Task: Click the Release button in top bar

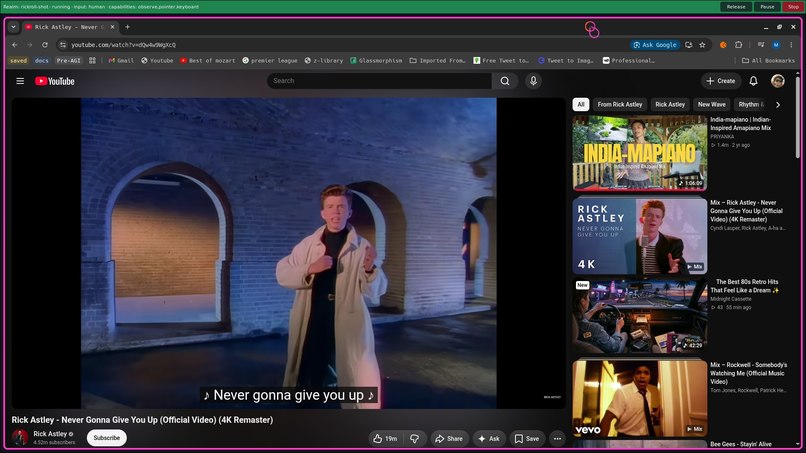Action: coord(736,7)
